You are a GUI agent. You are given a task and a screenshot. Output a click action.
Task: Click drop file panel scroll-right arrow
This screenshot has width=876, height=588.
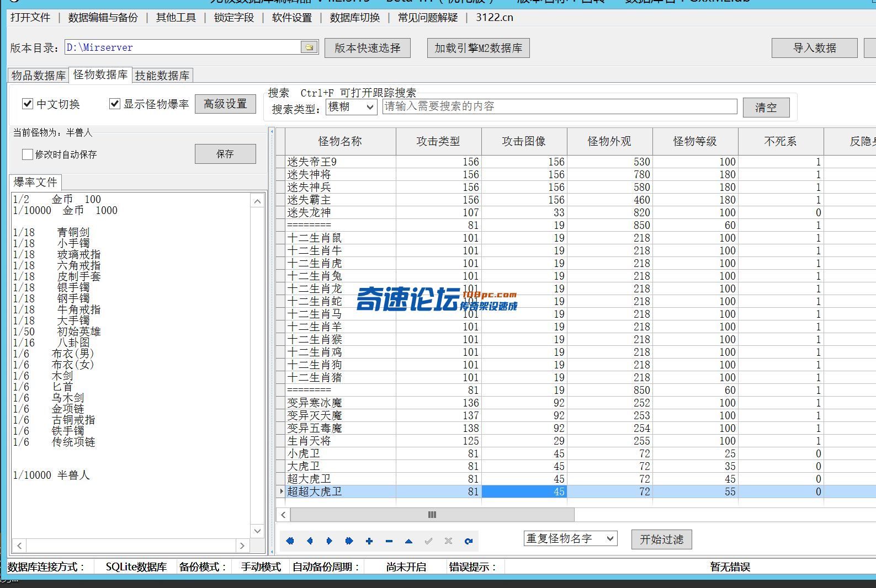tap(242, 546)
